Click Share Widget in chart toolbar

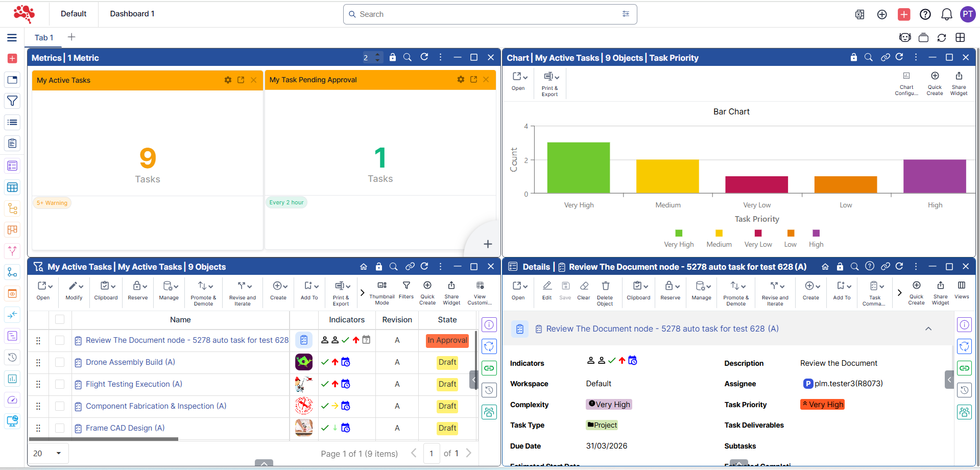(959, 82)
